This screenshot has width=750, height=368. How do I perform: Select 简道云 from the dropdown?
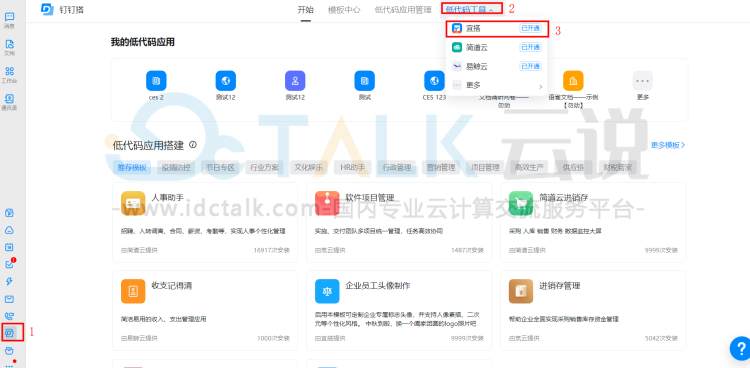click(x=496, y=47)
